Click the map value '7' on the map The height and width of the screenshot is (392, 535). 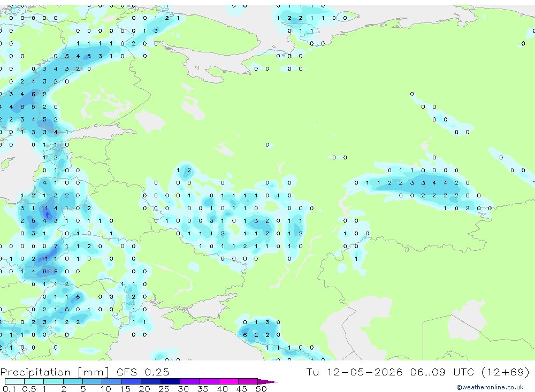click(x=56, y=246)
